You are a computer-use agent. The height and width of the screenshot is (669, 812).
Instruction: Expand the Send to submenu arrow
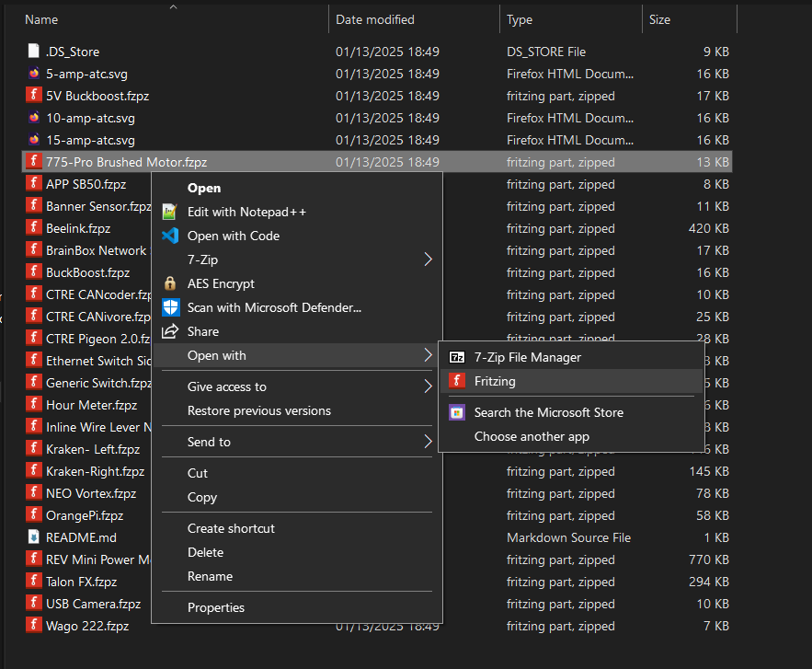[428, 442]
